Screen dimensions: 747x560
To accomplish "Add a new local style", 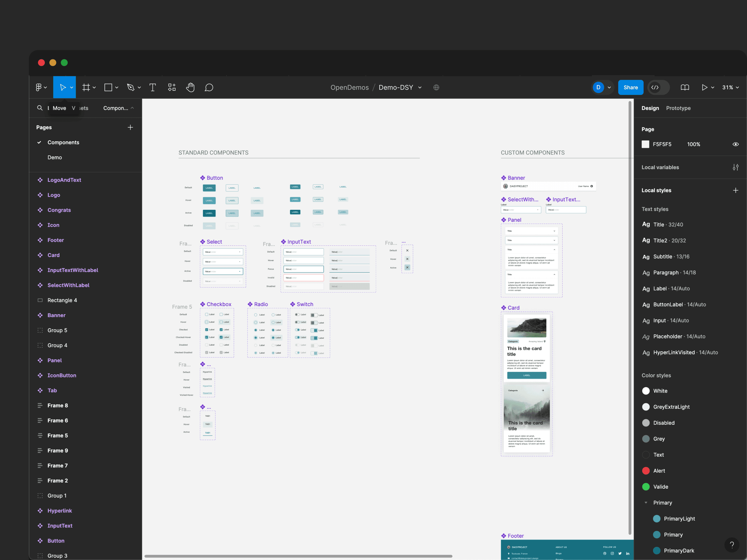I will click(735, 190).
